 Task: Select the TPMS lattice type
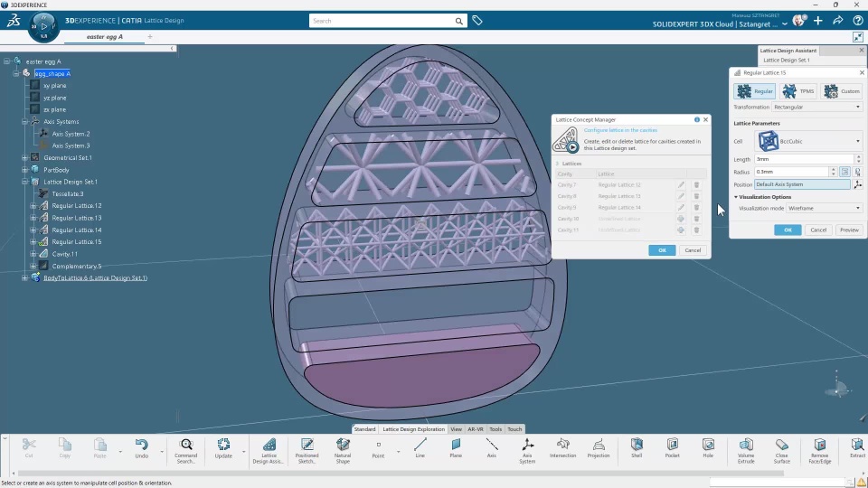click(x=798, y=90)
